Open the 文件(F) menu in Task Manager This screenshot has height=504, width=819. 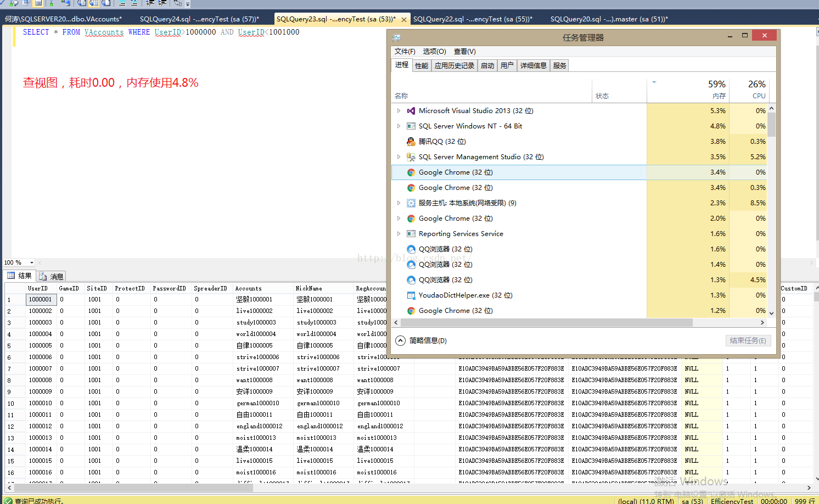[405, 52]
